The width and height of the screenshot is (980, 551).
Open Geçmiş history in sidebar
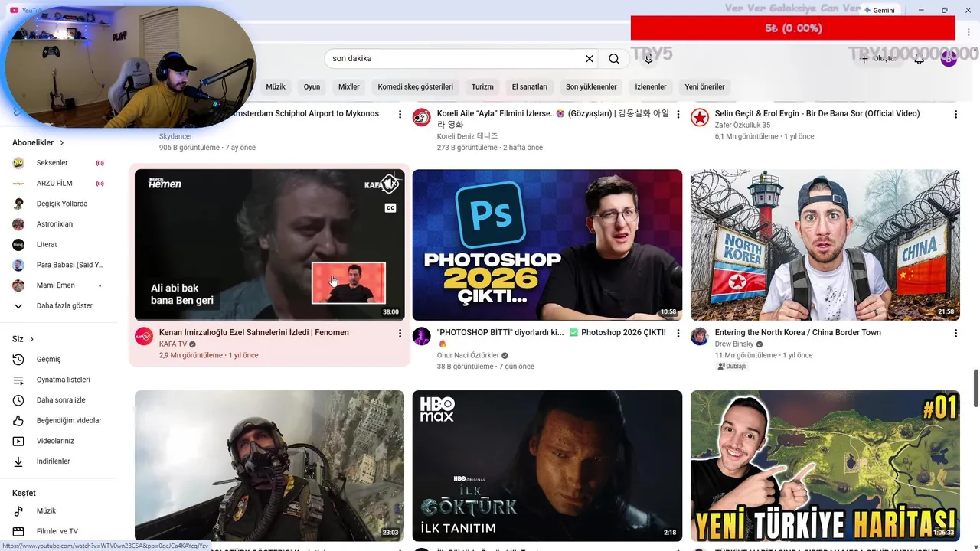click(59, 359)
